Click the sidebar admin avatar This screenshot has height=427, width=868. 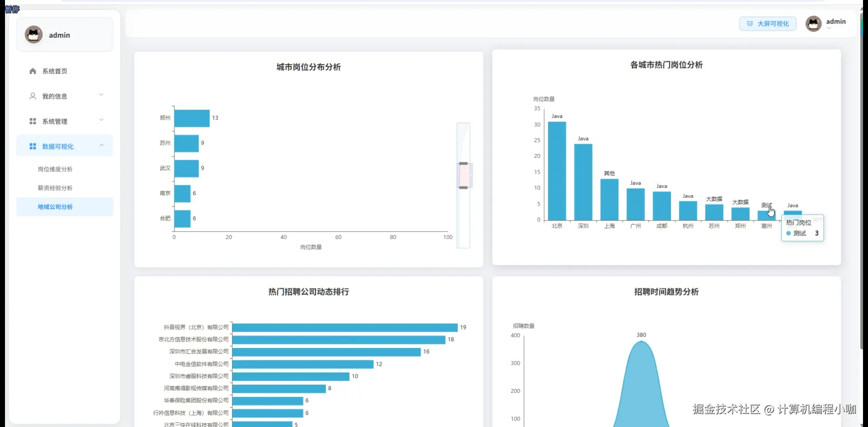(34, 34)
